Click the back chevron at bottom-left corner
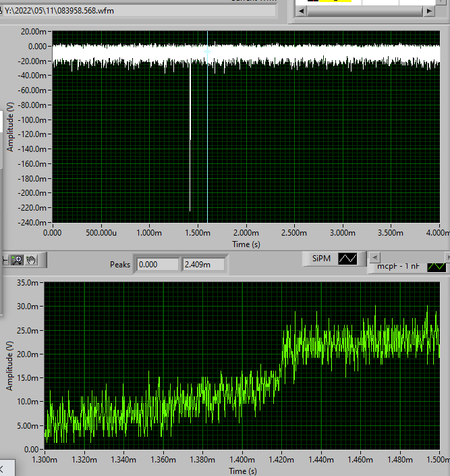The image size is (450, 476). (2, 468)
